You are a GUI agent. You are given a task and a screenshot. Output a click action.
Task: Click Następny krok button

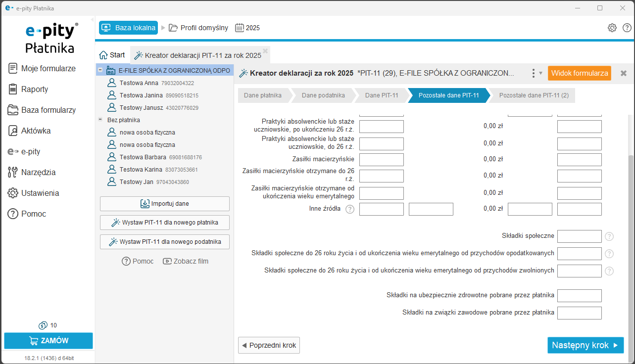(585, 345)
